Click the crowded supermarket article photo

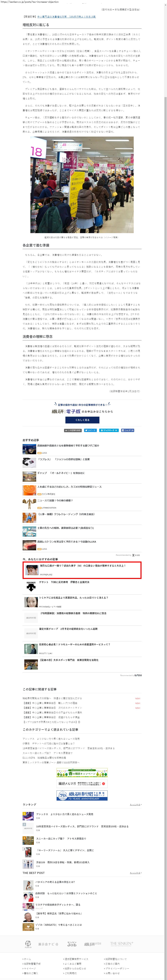tap(82, 185)
